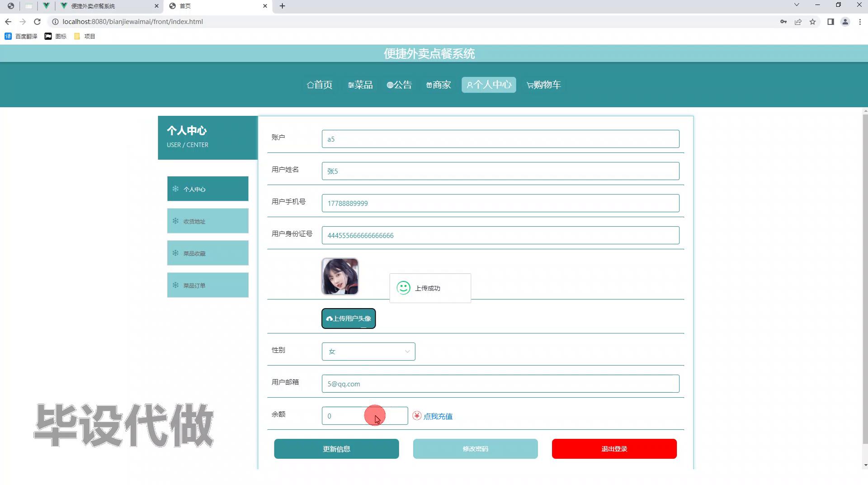Click the 用户姓名 input field

pos(500,171)
